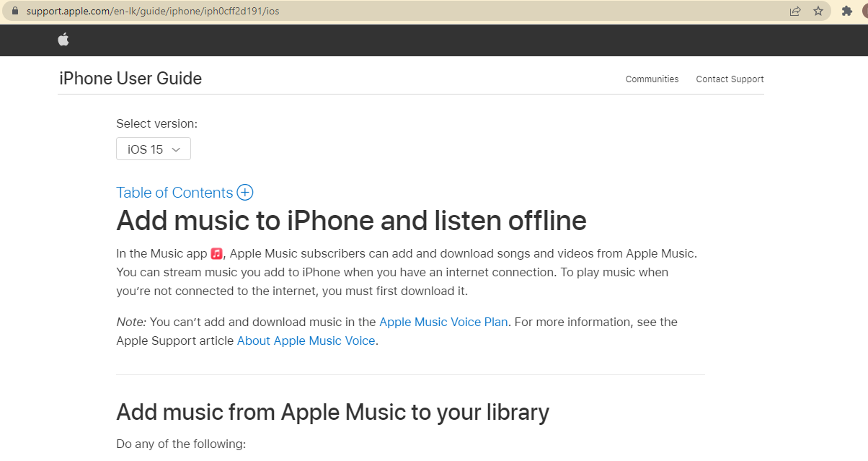The image size is (868, 461).
Task: Open the About Apple Music Voice article
Action: pos(306,341)
